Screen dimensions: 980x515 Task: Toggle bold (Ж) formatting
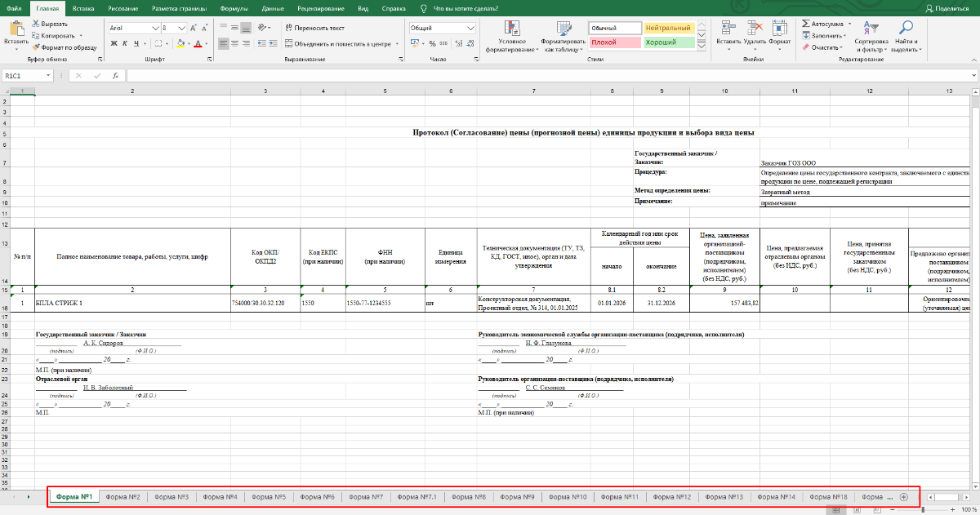click(x=114, y=43)
